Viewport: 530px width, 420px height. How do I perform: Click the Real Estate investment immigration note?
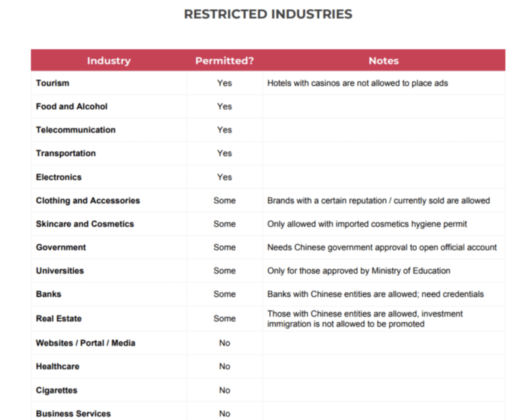[364, 318]
